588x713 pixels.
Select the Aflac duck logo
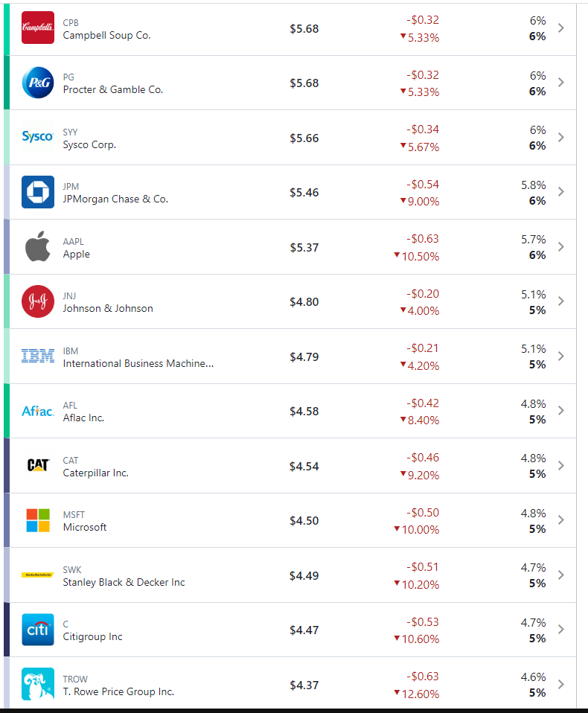coord(38,410)
